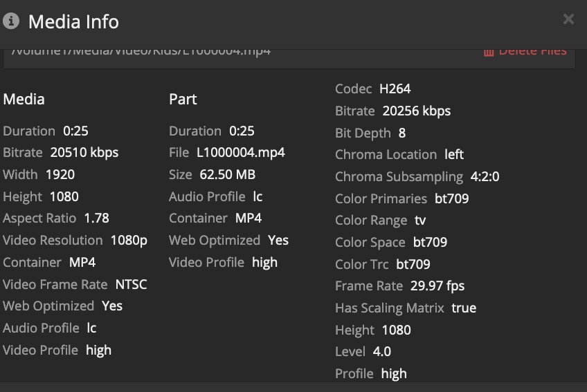
Task: Select the 20256 kbps stream bitrate value
Action: click(x=417, y=111)
